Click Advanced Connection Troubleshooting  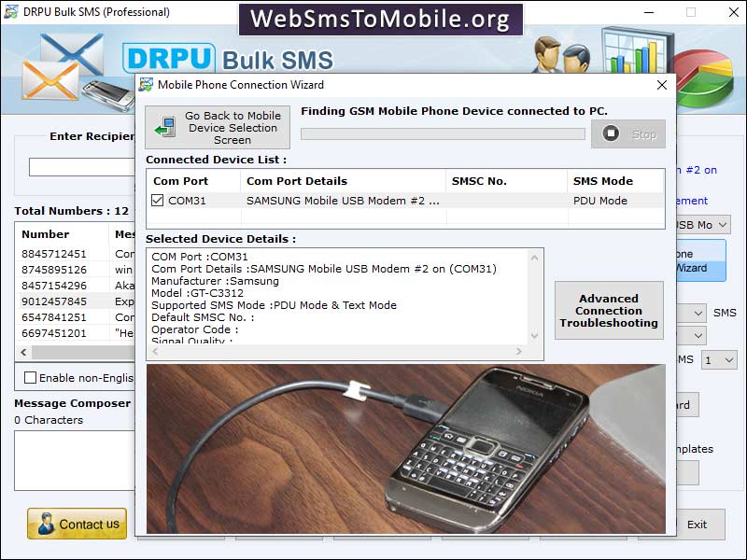[609, 311]
